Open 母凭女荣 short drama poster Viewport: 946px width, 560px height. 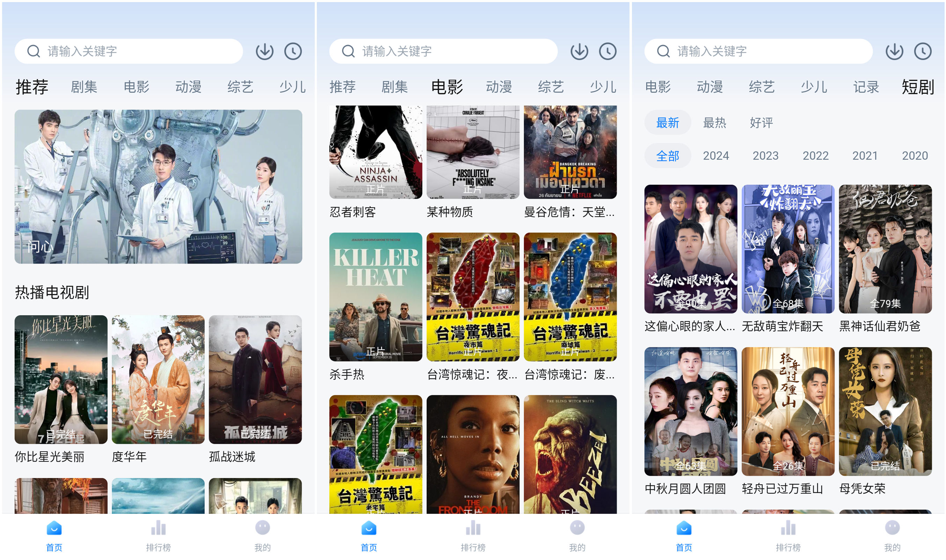click(885, 412)
